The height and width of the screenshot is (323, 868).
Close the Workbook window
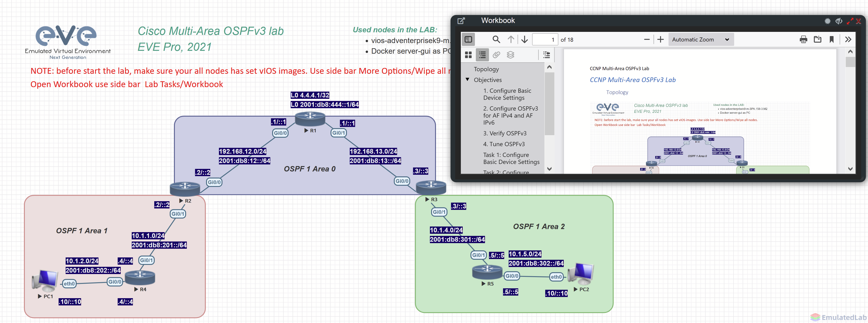coord(859,21)
